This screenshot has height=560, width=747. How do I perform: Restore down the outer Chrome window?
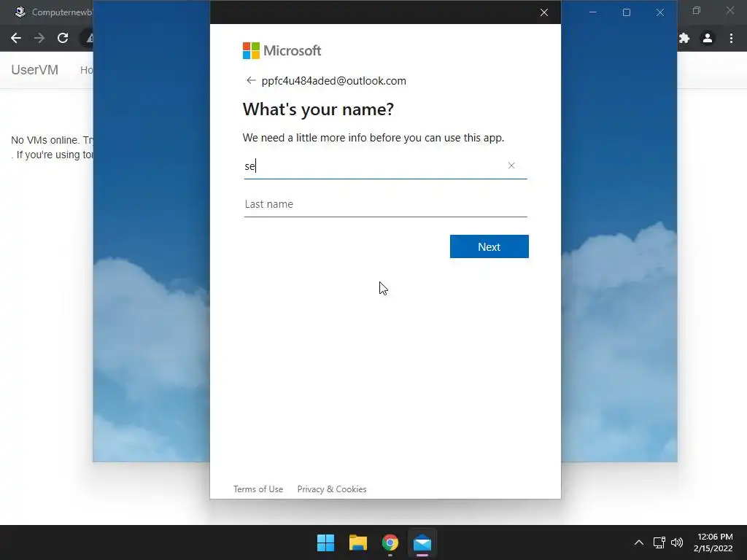click(x=697, y=10)
